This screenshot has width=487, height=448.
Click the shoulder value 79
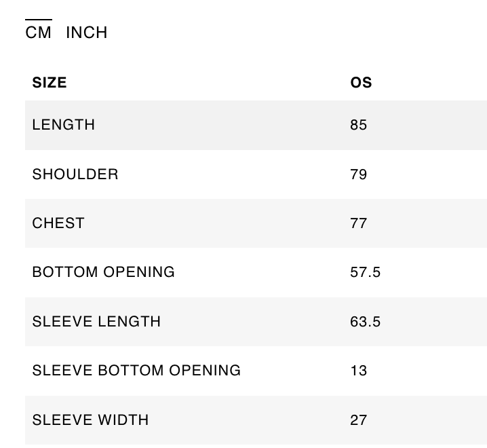tap(359, 174)
